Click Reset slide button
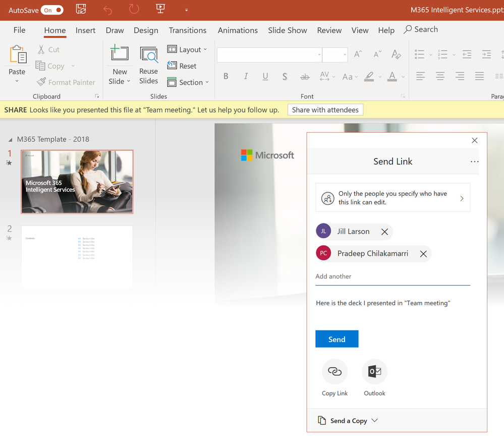Viewport: 504px width, 448px height. 182,66
